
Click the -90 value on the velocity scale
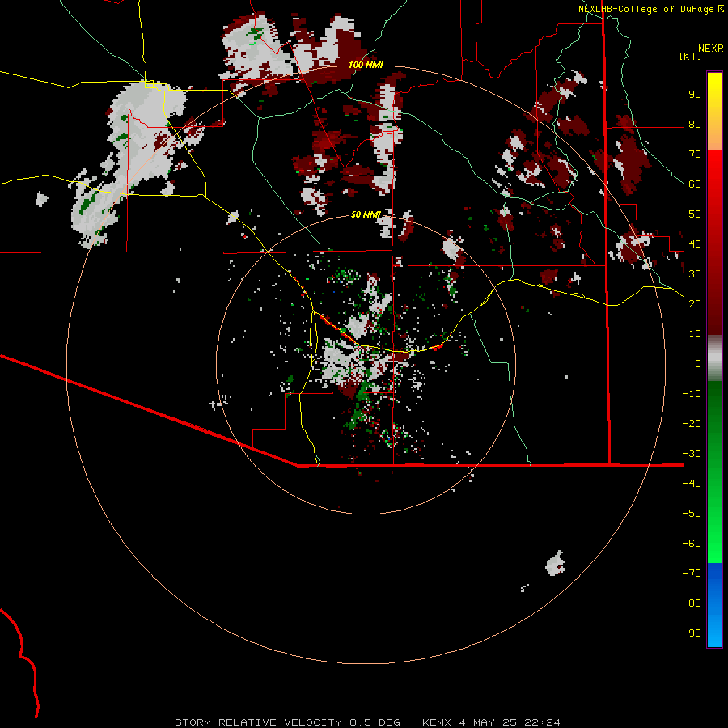[692, 633]
